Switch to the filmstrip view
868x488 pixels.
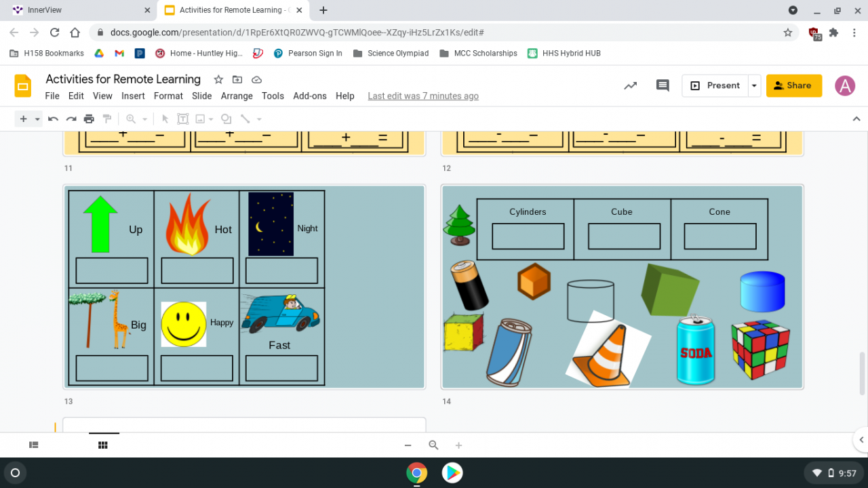[34, 445]
